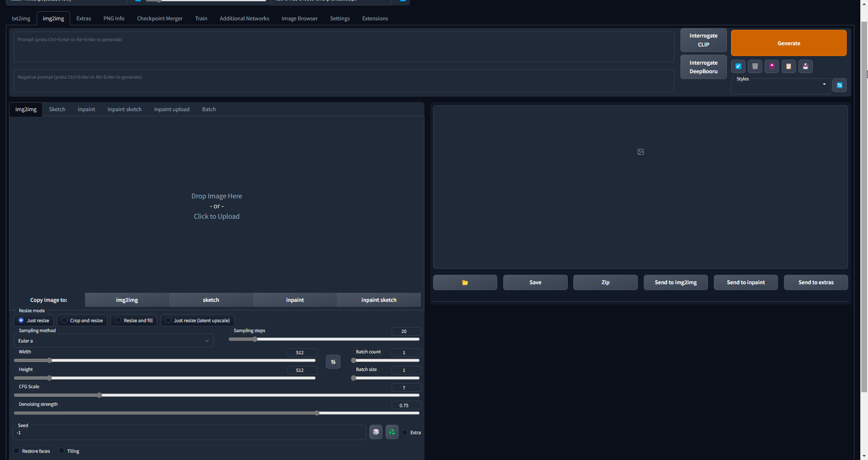Open the PNG Info tab
The width and height of the screenshot is (868, 460).
(114, 19)
